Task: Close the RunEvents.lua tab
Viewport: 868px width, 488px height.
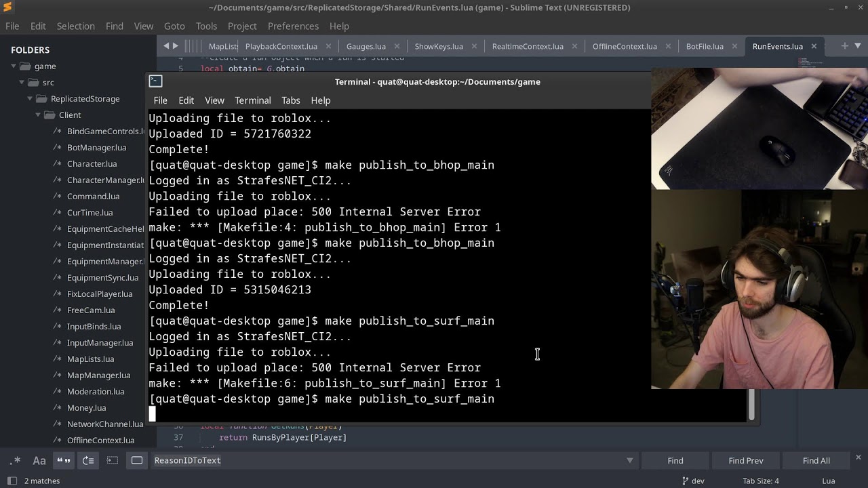Action: pos(814,46)
